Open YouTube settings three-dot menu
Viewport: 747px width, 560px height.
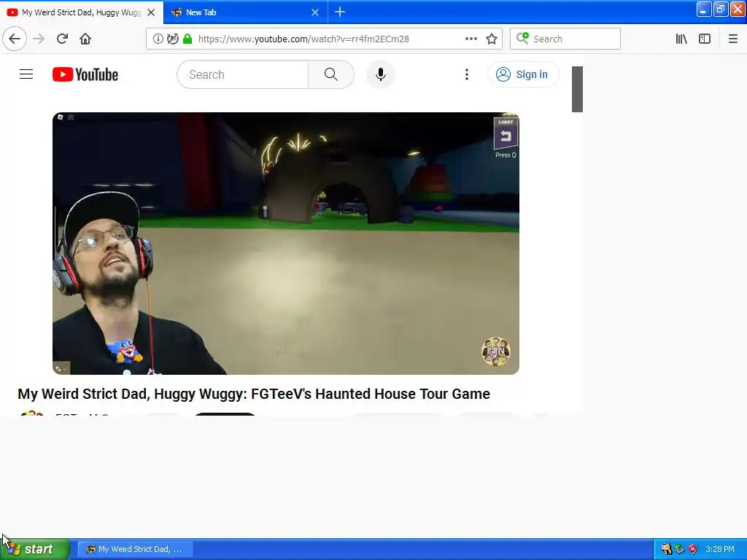(x=467, y=74)
